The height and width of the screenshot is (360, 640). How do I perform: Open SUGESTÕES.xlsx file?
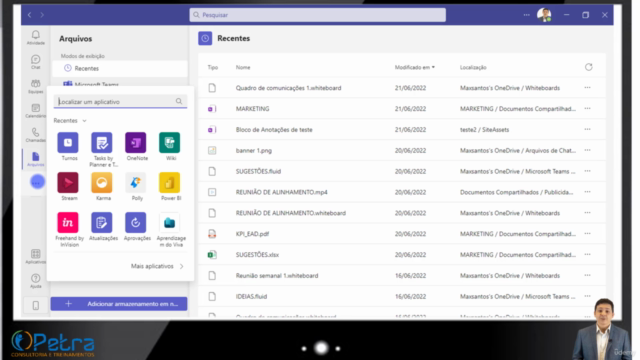pyautogui.click(x=257, y=255)
